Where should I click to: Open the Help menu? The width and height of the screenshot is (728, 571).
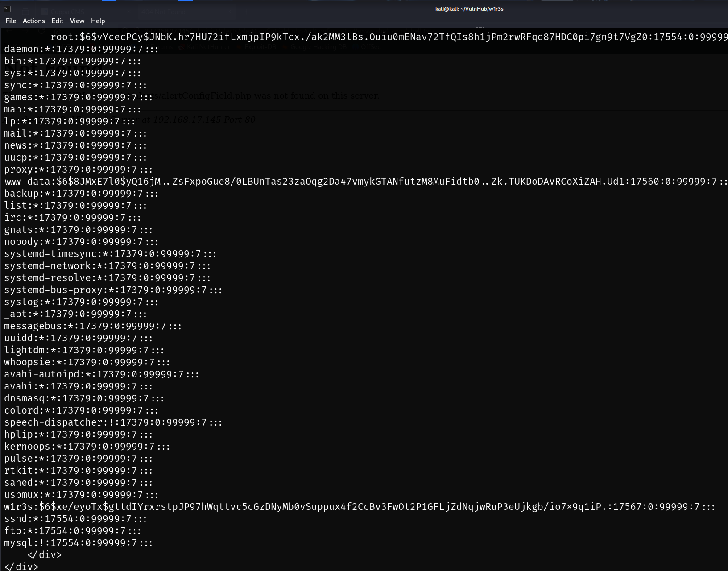[98, 21]
